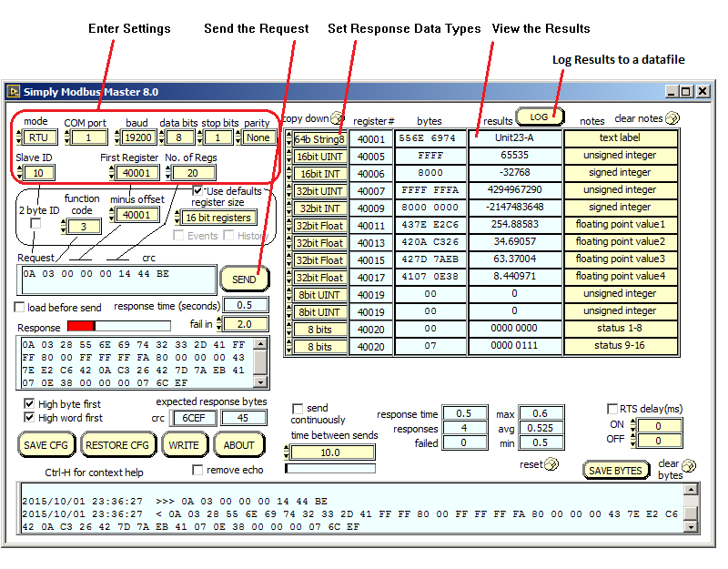
Task: Click the log area scrollbar up arrow
Action: tap(691, 489)
